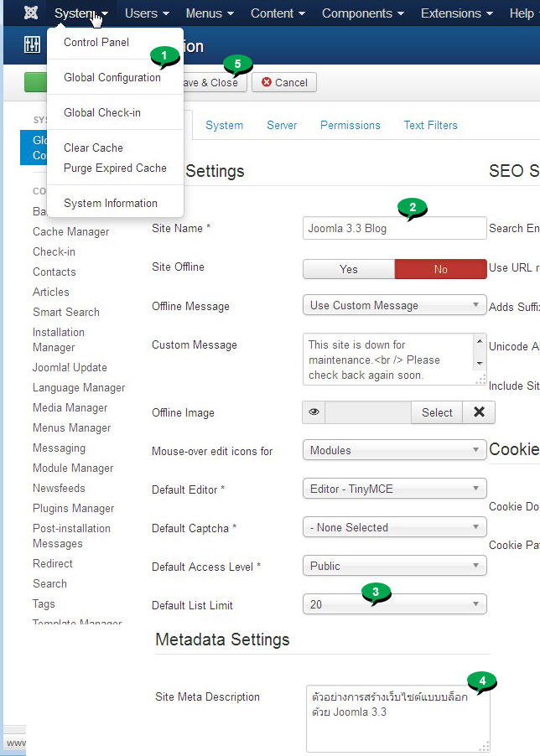Open the System menu in top bar
The width and height of the screenshot is (540, 756).
pyautogui.click(x=80, y=13)
